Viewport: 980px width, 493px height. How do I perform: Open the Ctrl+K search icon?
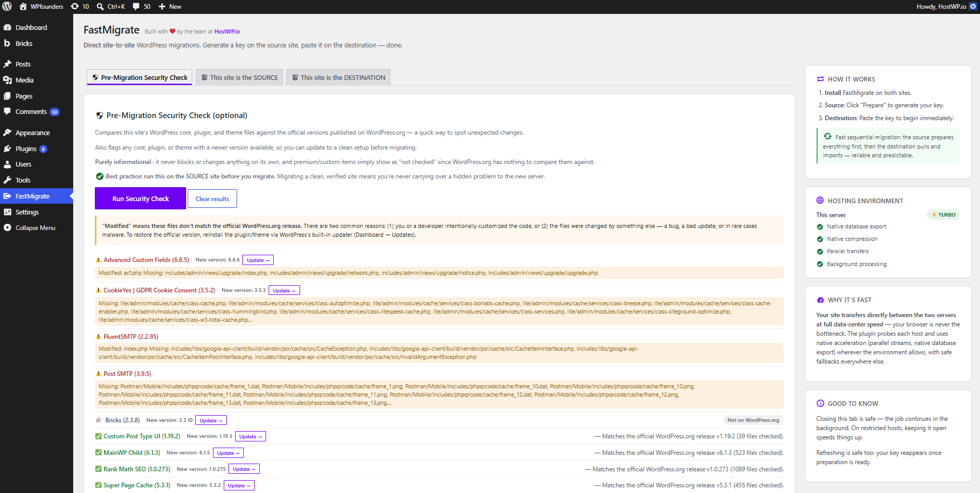tap(101, 7)
